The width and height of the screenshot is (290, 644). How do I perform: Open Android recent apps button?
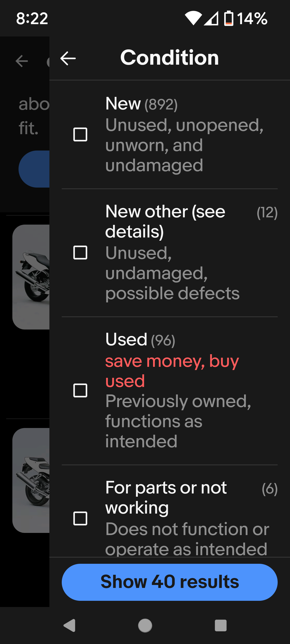point(220,625)
